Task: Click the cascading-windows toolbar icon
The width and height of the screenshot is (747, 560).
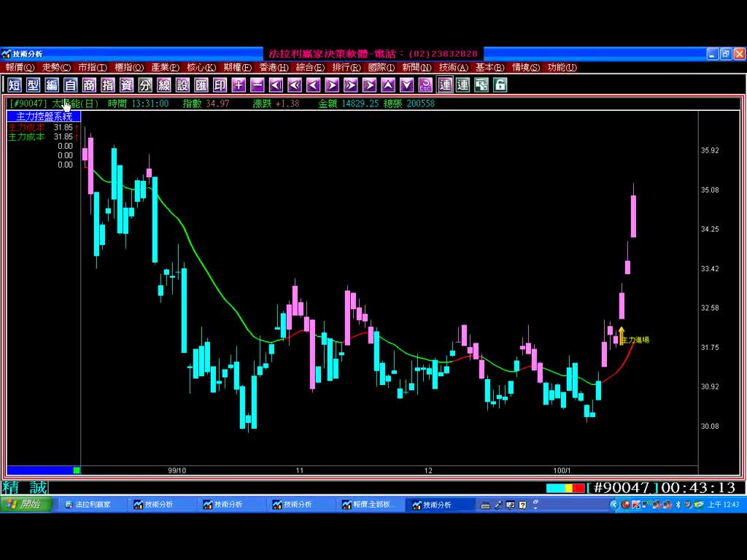Action: (x=481, y=85)
